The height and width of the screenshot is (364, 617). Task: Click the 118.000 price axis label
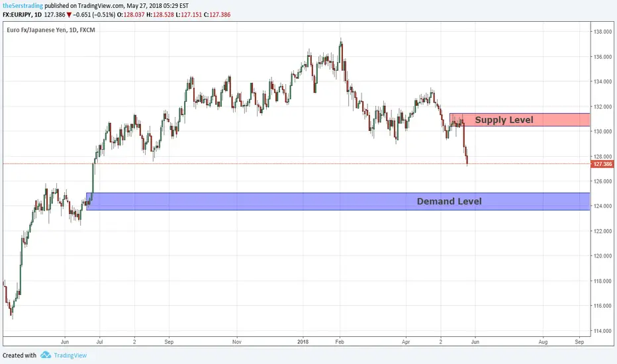coord(603,281)
